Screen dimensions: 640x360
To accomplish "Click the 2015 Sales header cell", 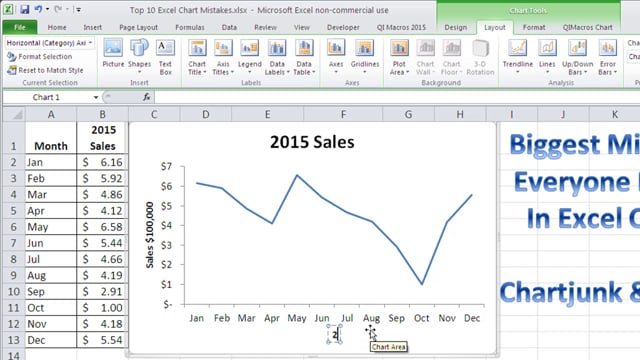I will [102, 138].
